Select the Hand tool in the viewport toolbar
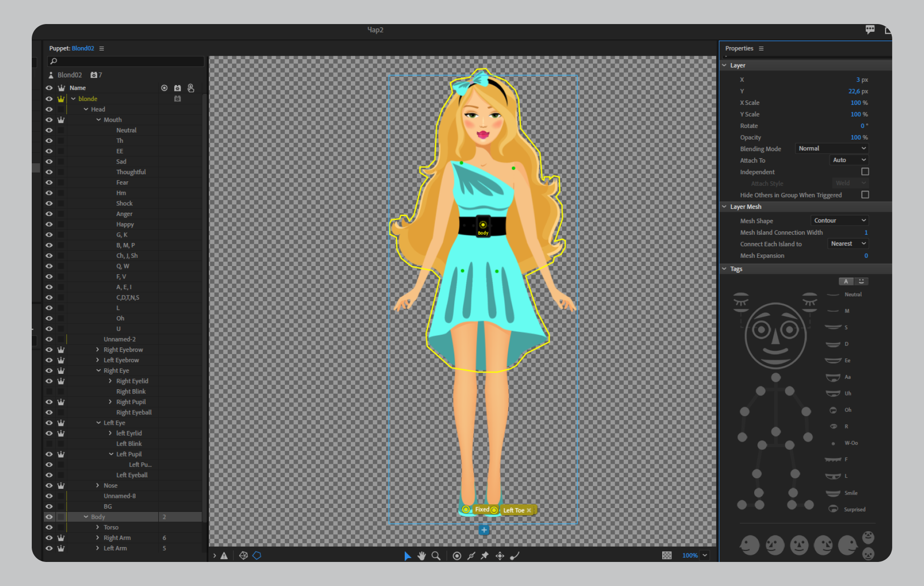 tap(422, 556)
